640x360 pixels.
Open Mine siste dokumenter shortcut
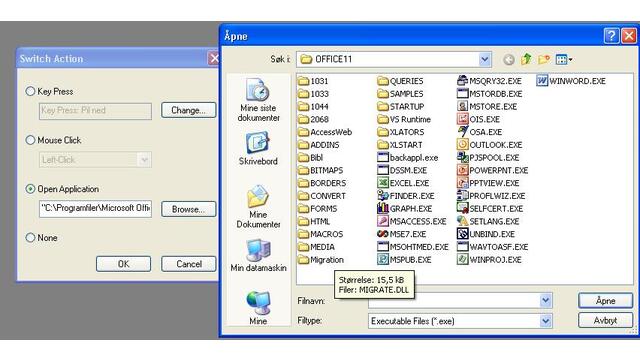click(x=258, y=100)
